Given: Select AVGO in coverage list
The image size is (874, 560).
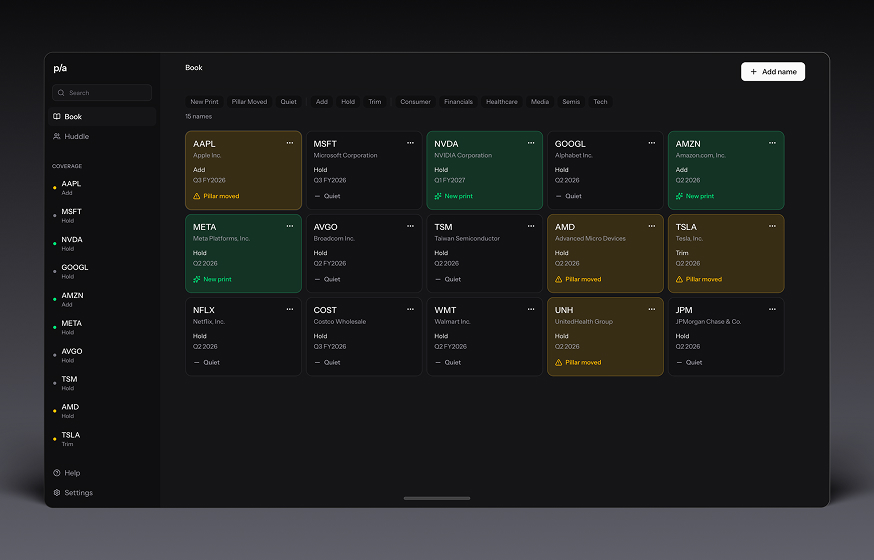Looking at the screenshot, I should [x=102, y=356].
